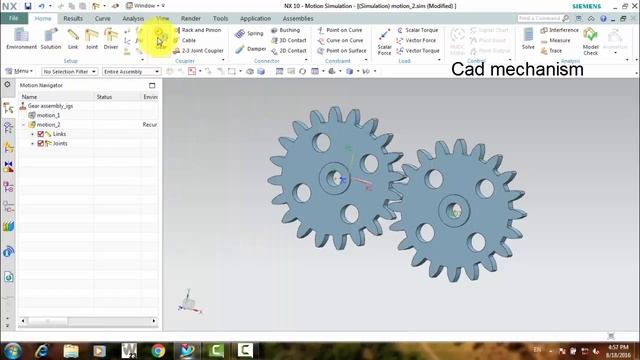Expand the Links tree node
This screenshot has width=640, height=360.
pyautogui.click(x=33, y=134)
